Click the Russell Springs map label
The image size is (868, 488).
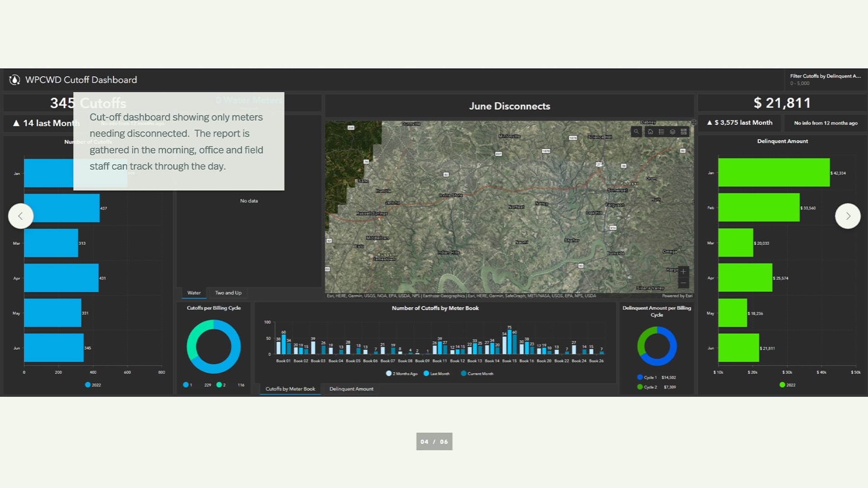[x=372, y=213]
